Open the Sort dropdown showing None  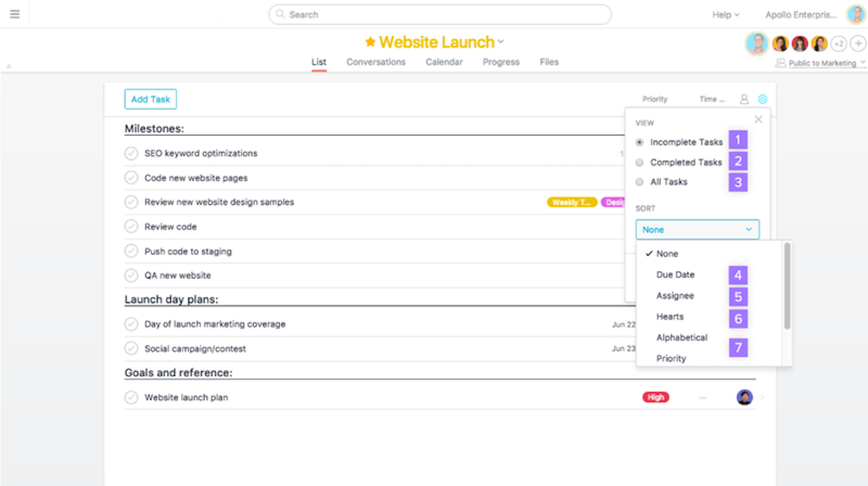coord(696,229)
